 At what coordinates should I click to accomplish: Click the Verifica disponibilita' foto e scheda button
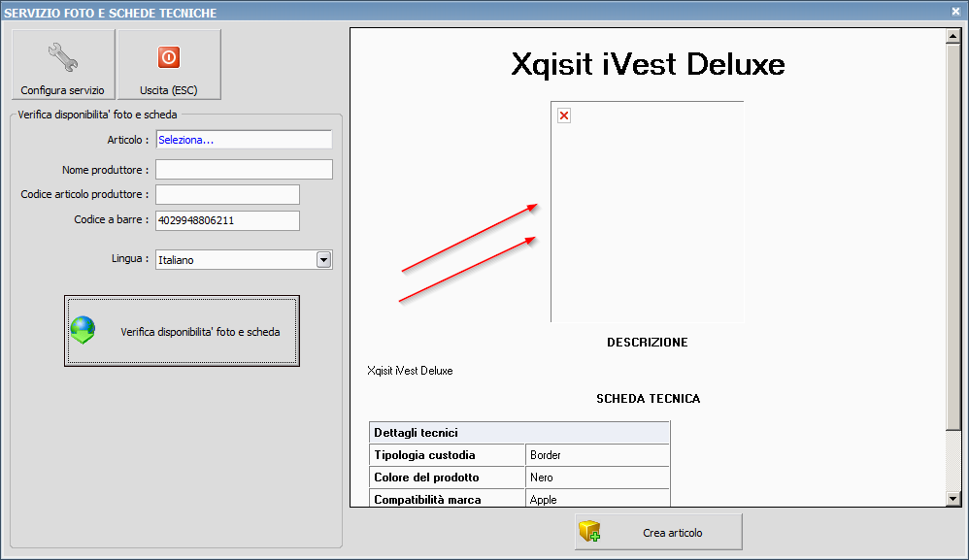pyautogui.click(x=182, y=331)
